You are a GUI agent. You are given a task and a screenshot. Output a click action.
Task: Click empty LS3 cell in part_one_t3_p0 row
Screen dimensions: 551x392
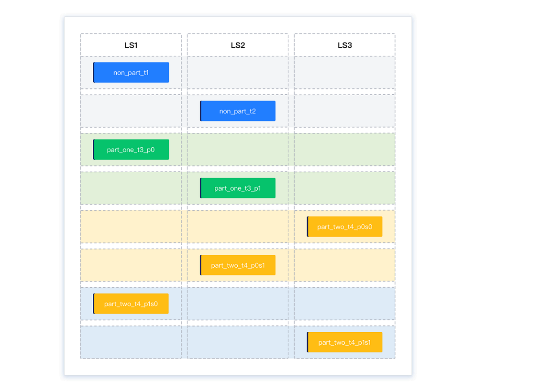344,150
